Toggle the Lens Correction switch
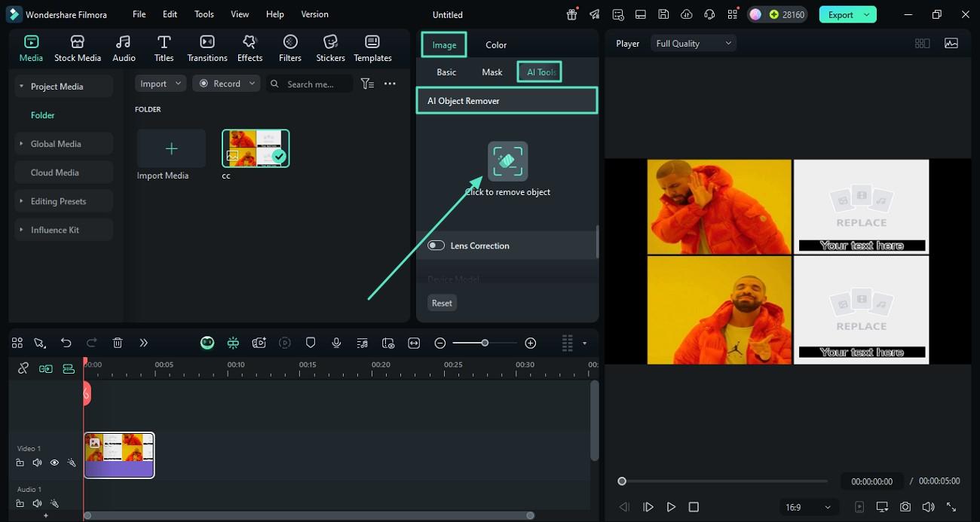The height and width of the screenshot is (522, 980). pyautogui.click(x=436, y=246)
